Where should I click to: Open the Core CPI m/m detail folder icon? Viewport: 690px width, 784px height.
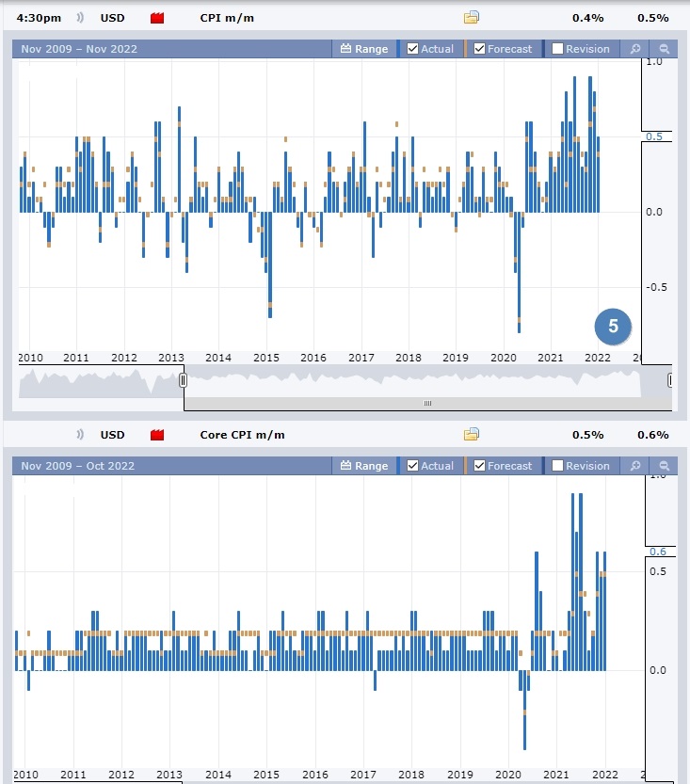(472, 434)
